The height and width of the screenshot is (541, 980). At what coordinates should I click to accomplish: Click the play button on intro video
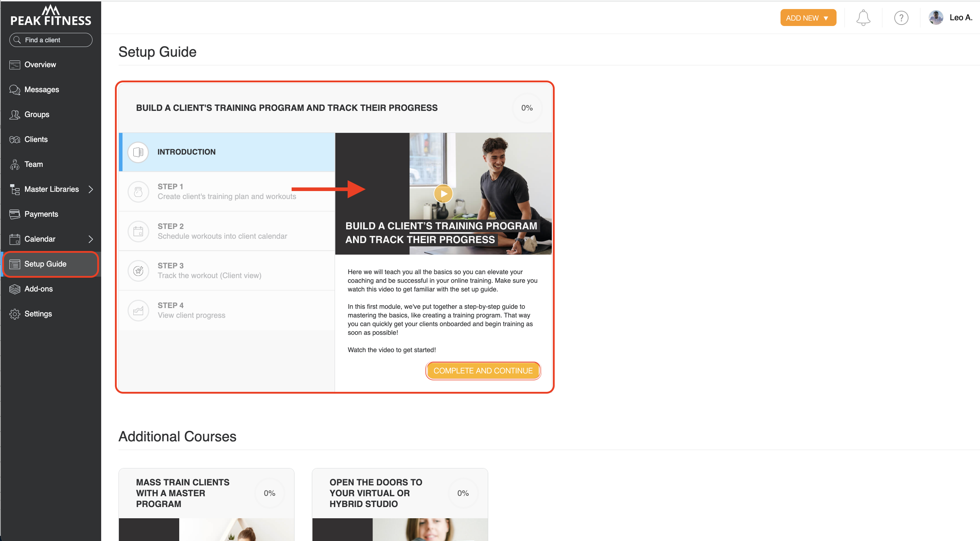[443, 193]
